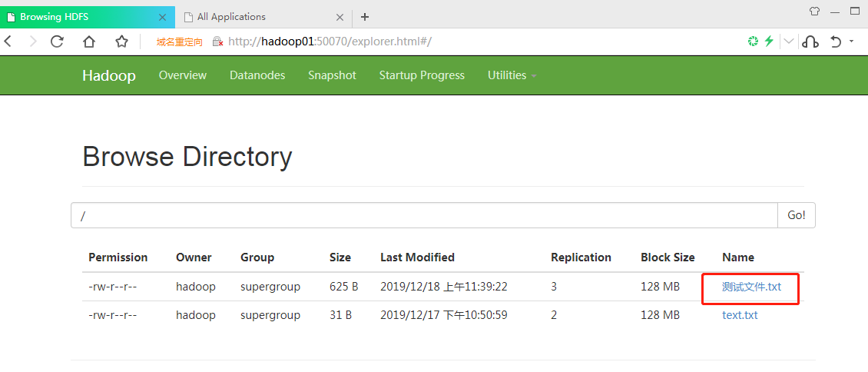Click the Hadoop brand link
Viewport: 868px width, 372px height.
pos(109,75)
